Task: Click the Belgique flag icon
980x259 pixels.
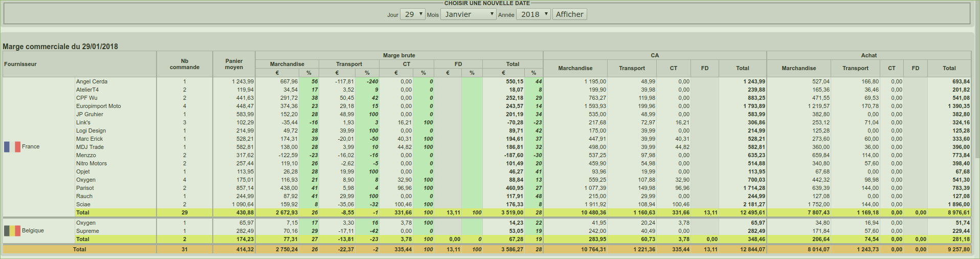Action: [x=12, y=231]
